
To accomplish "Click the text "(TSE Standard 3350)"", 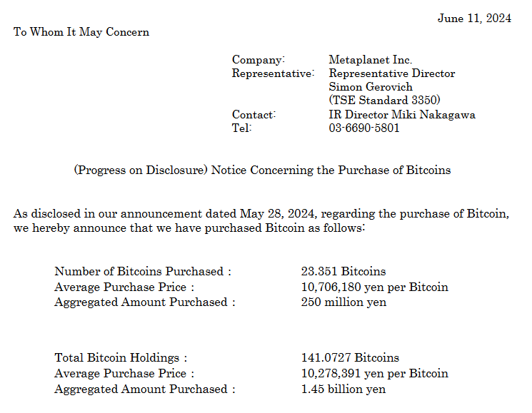I will click(384, 101).
